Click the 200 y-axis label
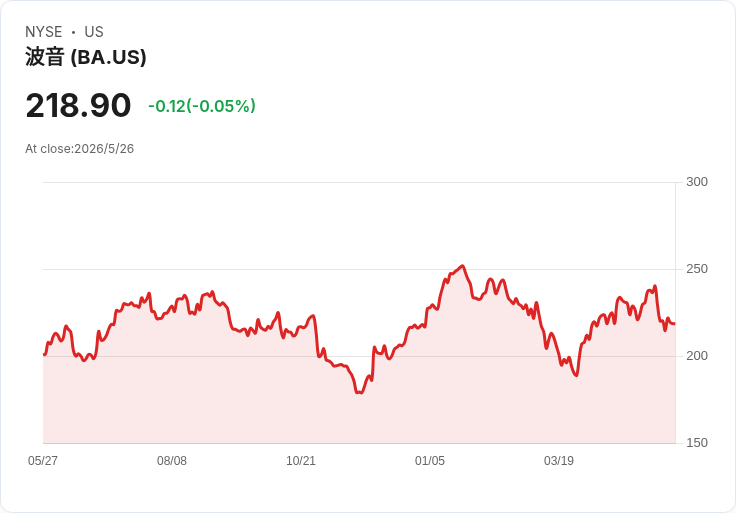This screenshot has height=513, width=736. (x=697, y=356)
